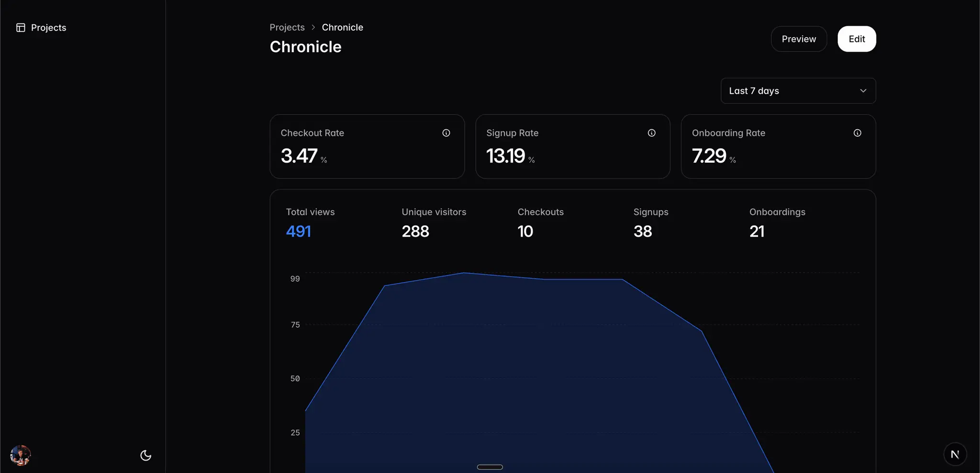Click the Checkout Rate info icon

point(446,133)
